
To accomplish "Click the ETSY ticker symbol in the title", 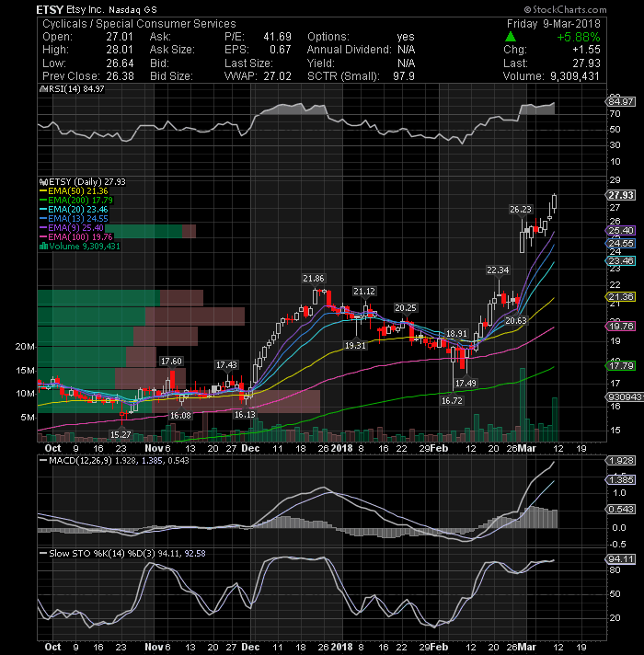I will [x=50, y=9].
